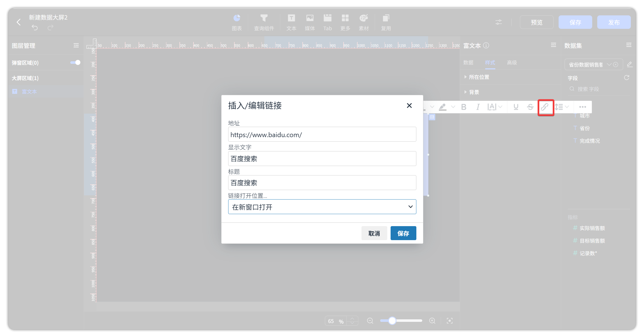Apply strikethrough formatting
The width and height of the screenshot is (644, 335).
click(x=530, y=107)
